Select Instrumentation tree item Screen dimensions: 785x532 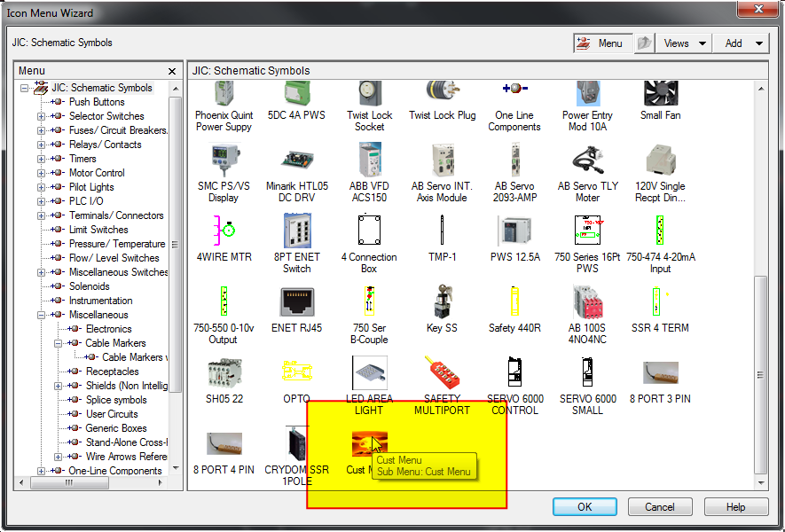(100, 301)
